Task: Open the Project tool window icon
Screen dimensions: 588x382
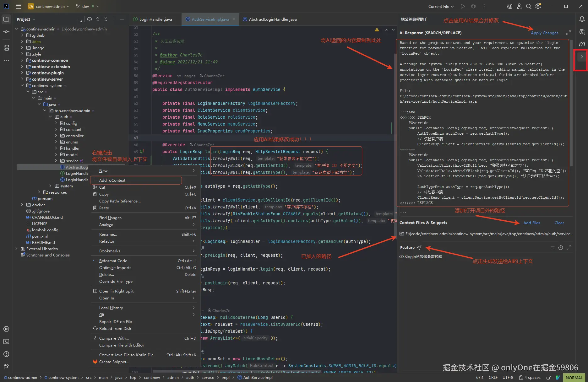Action: (x=6, y=19)
